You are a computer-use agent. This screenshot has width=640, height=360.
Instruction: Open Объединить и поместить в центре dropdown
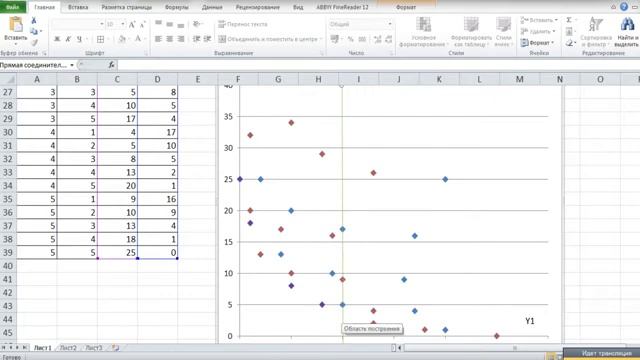coord(321,39)
